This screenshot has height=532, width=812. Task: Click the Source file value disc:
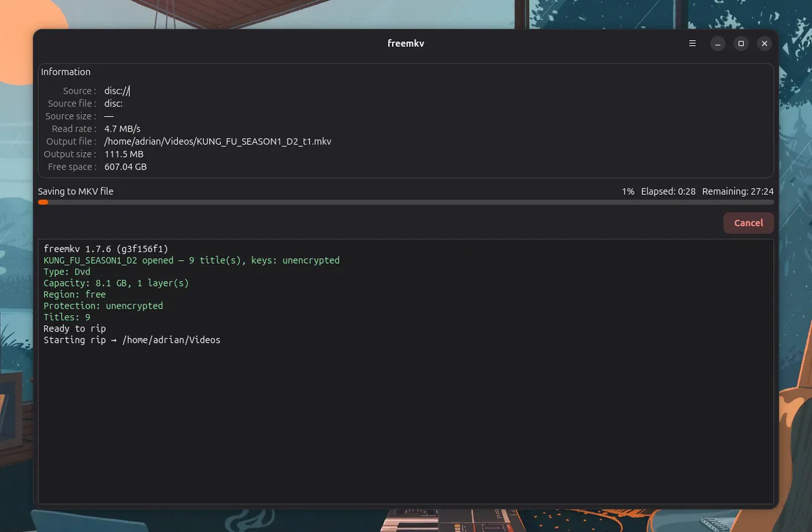[x=114, y=103]
